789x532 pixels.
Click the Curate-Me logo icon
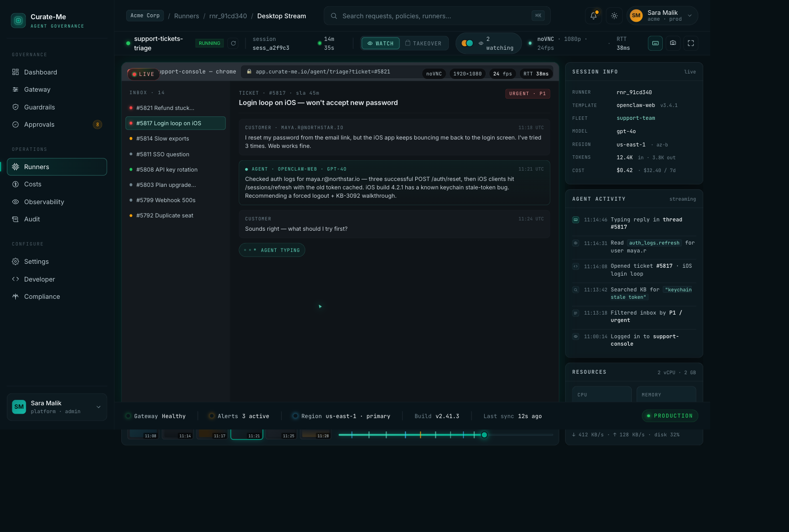18,21
